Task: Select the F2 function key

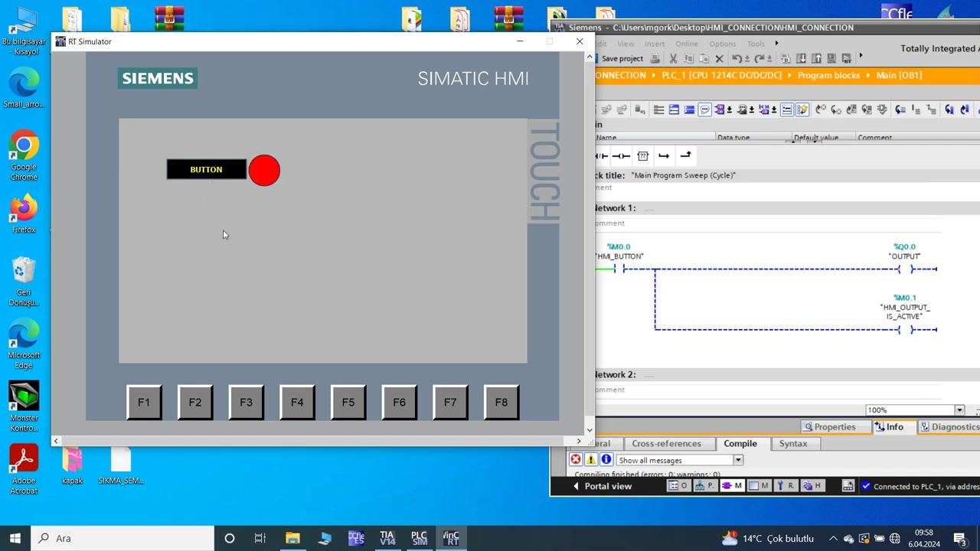Action: 195,402
